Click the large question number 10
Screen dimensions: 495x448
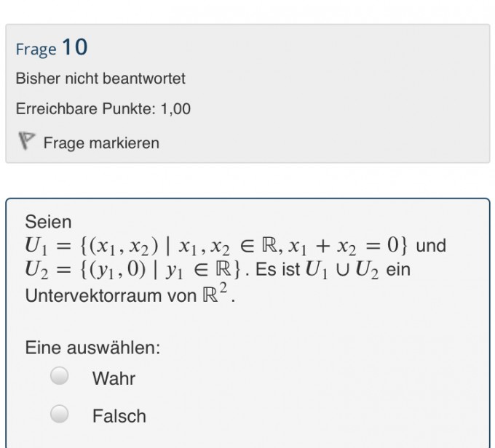point(75,47)
